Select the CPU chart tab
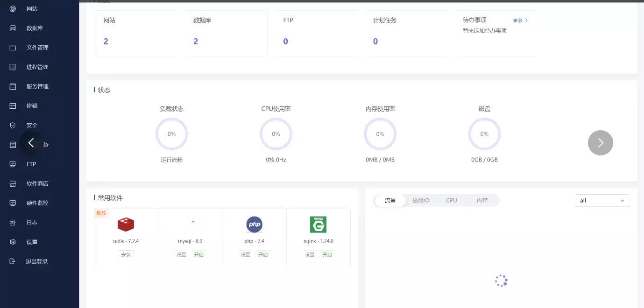 451,200
